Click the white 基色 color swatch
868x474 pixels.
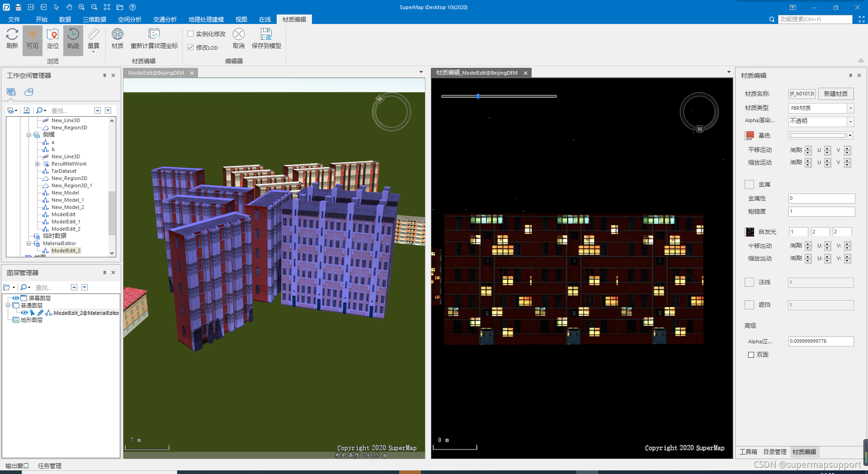click(817, 135)
